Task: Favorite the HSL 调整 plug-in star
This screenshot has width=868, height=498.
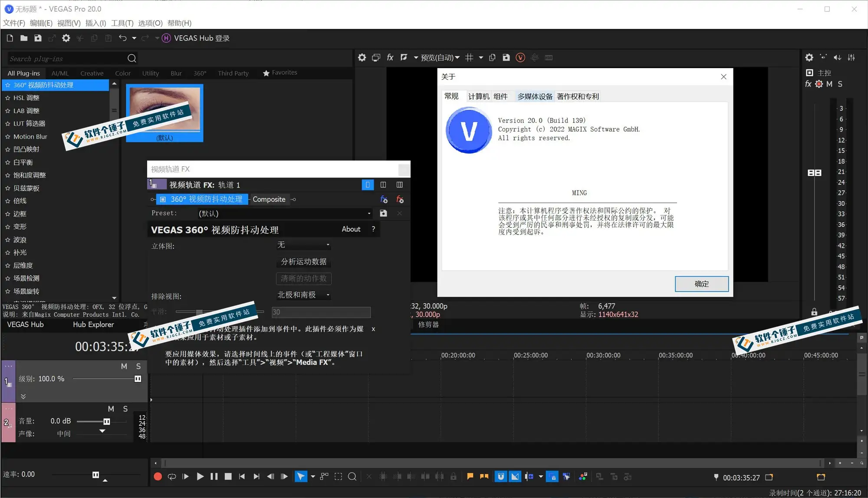Action: 7,98
